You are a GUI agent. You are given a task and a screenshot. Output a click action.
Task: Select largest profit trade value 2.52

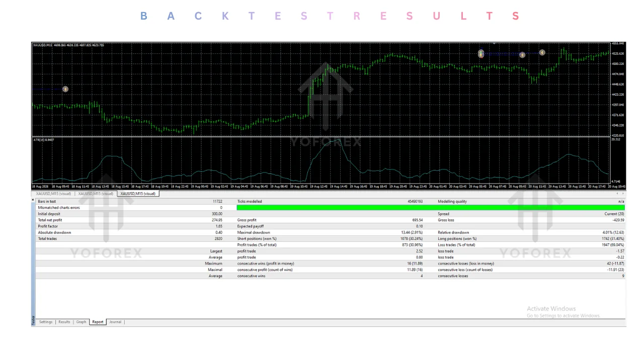click(419, 251)
